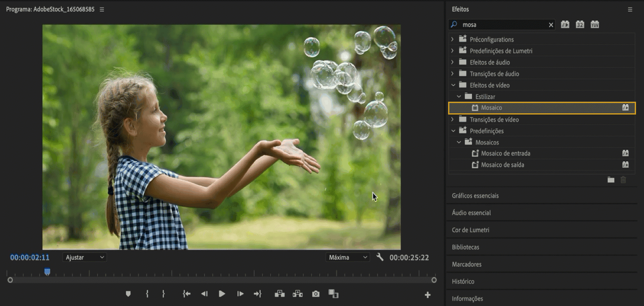Toggle the 32-bit color effects filter
This screenshot has width=644, height=306.
tap(580, 24)
